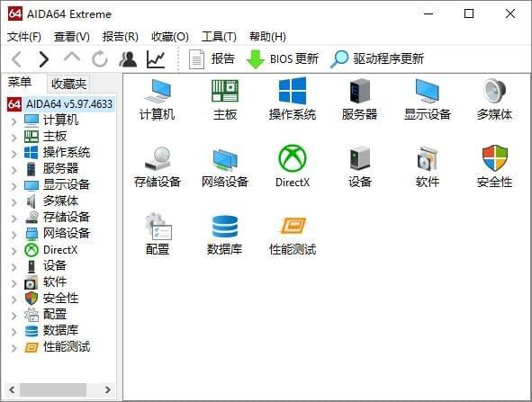
Task: Expand the 显示设备 tree node chevron
Action: pyautogui.click(x=14, y=186)
